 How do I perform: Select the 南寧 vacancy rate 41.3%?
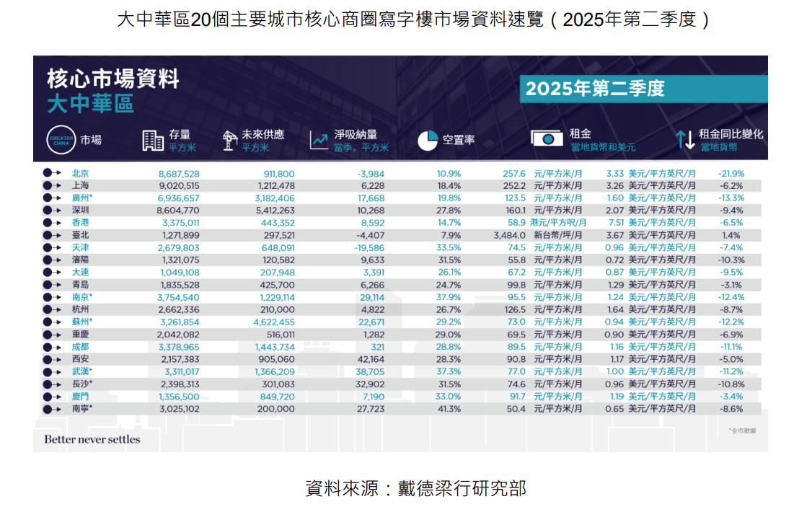449,409
